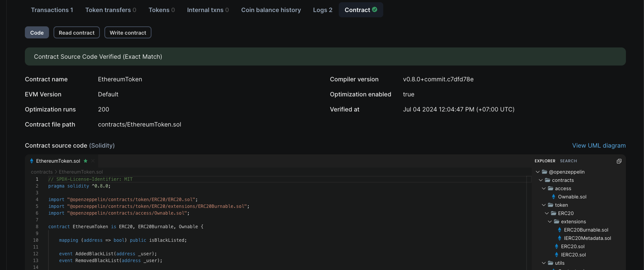This screenshot has width=644, height=270.
Task: Collapse the @openzeppelin folder chevron
Action: pyautogui.click(x=538, y=172)
